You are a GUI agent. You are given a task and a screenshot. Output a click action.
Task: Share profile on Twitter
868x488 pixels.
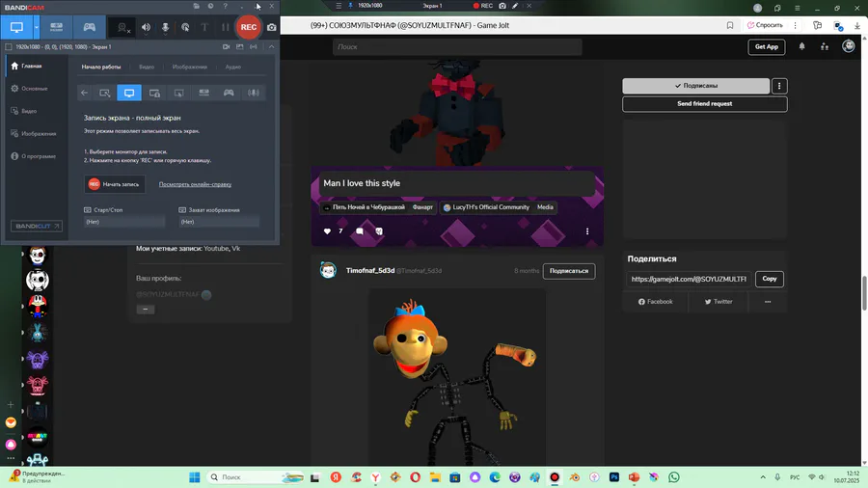pyautogui.click(x=719, y=302)
